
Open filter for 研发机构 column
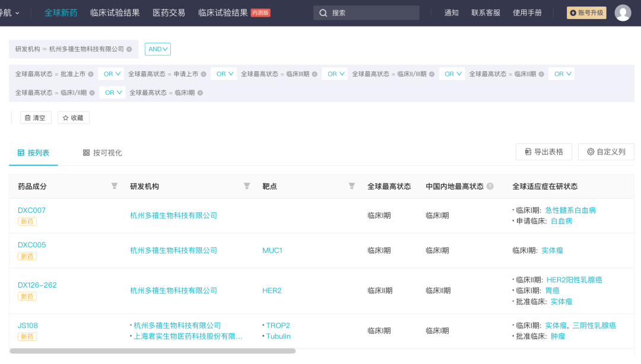(247, 186)
